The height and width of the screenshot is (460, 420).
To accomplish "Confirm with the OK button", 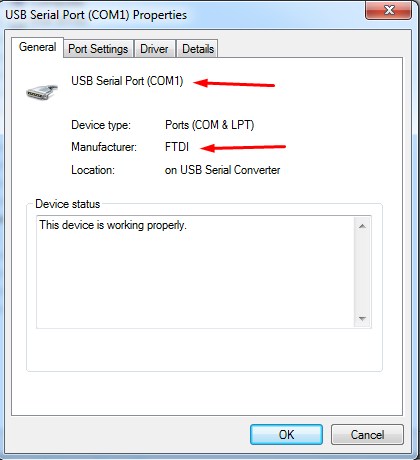I will pyautogui.click(x=286, y=435).
